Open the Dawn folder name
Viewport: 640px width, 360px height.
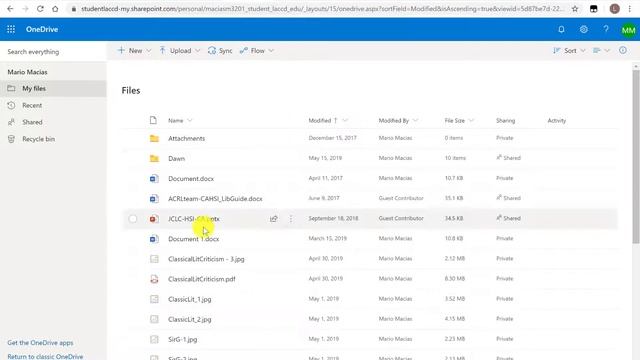[176, 158]
